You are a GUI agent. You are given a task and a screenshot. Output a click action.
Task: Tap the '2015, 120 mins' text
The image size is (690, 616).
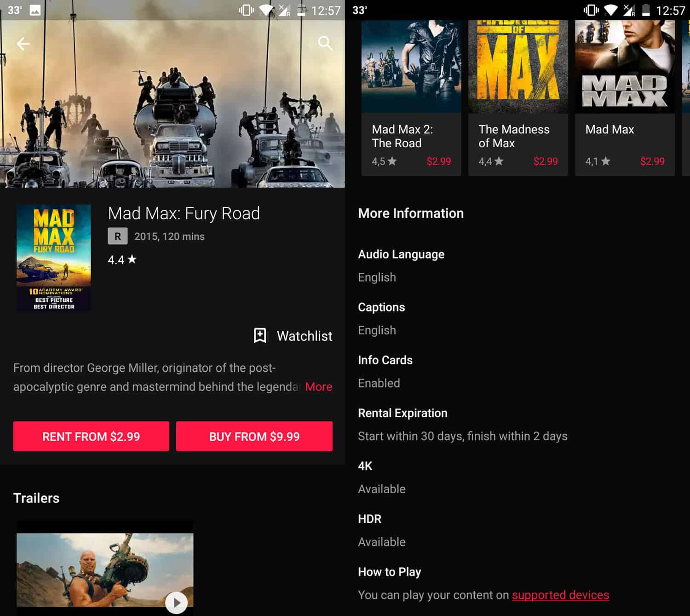[x=169, y=236]
